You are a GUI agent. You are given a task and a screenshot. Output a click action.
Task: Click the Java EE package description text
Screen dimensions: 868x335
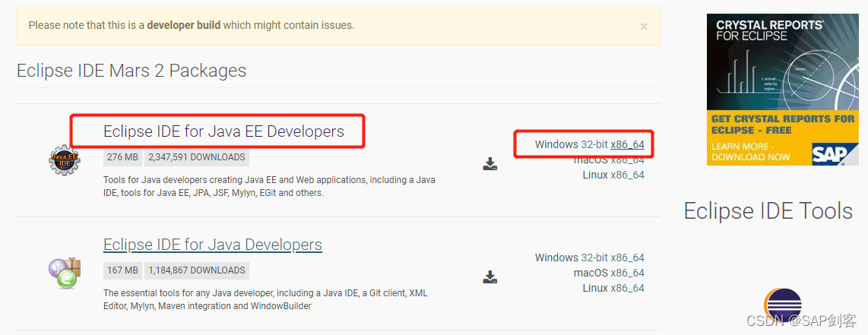(269, 187)
